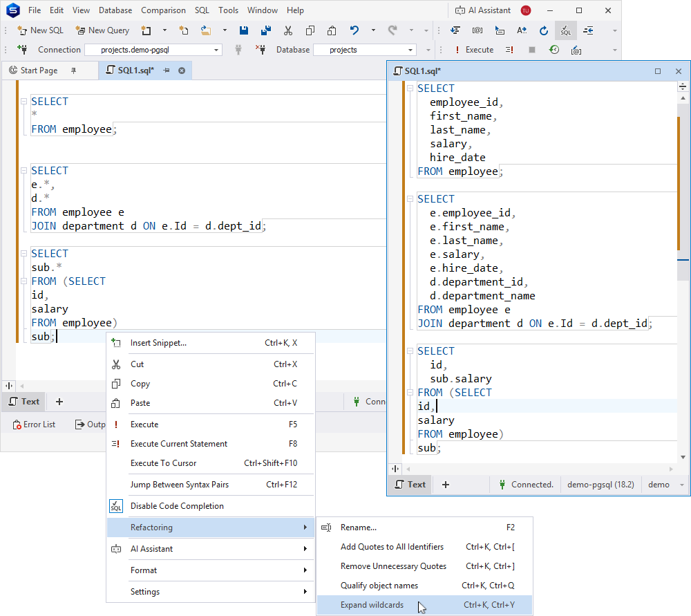Click the Execute Current Statement toolbar icon
The width and height of the screenshot is (691, 616).
coord(509,50)
